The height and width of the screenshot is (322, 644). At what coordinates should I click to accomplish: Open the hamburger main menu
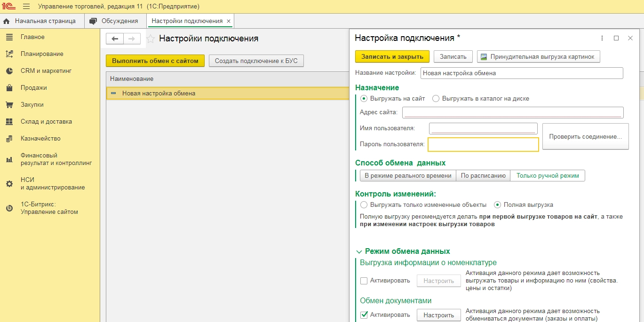pos(26,7)
